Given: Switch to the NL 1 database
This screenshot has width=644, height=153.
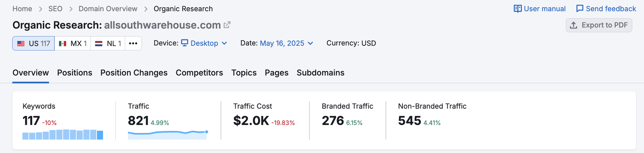Looking at the screenshot, I should (x=108, y=43).
